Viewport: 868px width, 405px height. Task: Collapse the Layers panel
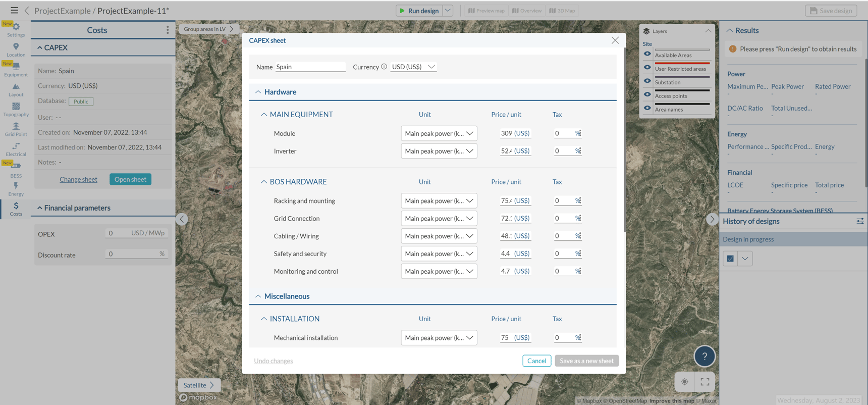[x=708, y=31]
